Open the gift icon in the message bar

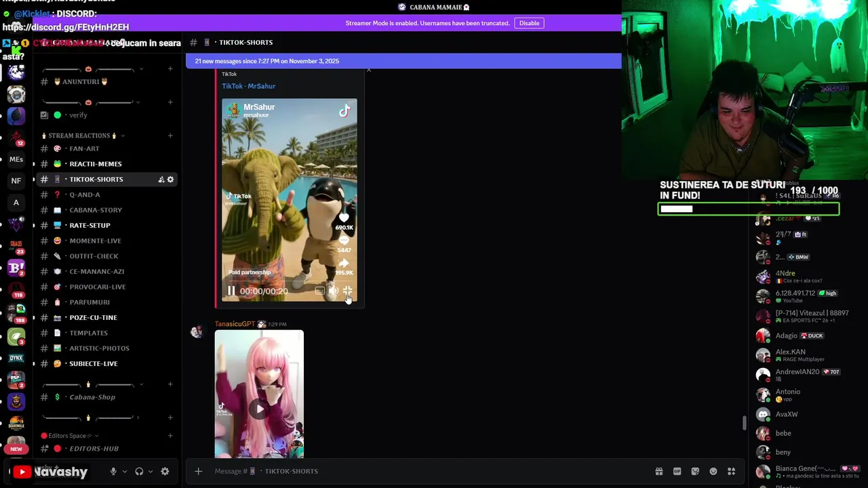point(658,471)
